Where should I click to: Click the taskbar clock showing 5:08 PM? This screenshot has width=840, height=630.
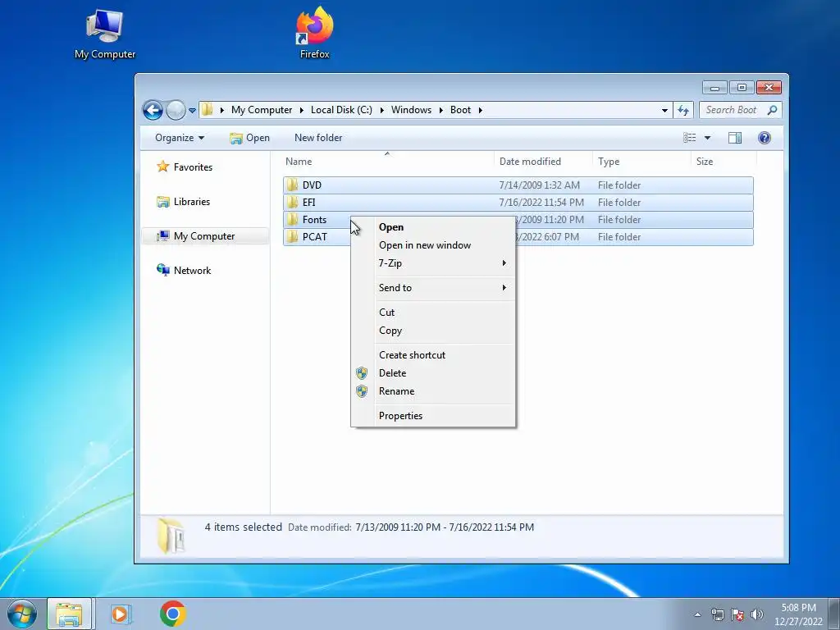click(798, 614)
